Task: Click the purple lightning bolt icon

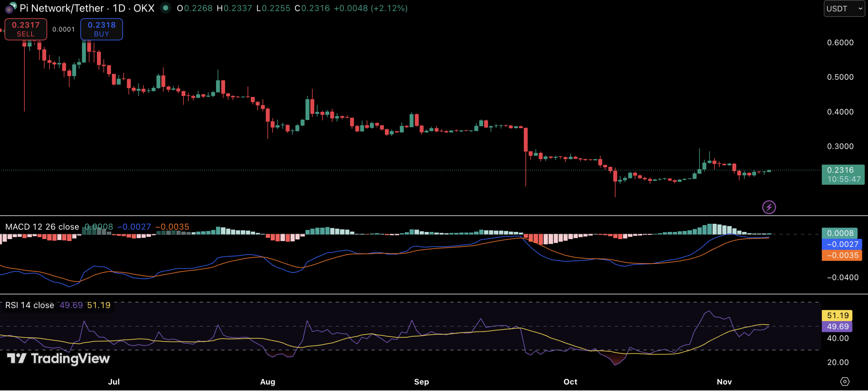Action: point(769,207)
